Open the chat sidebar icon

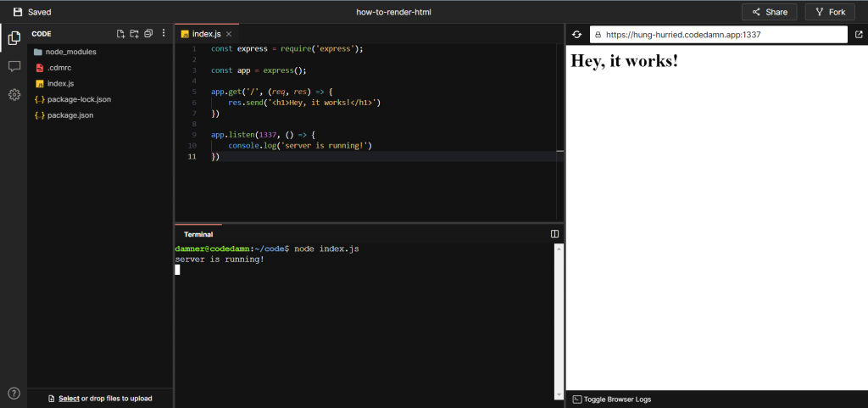click(x=14, y=66)
